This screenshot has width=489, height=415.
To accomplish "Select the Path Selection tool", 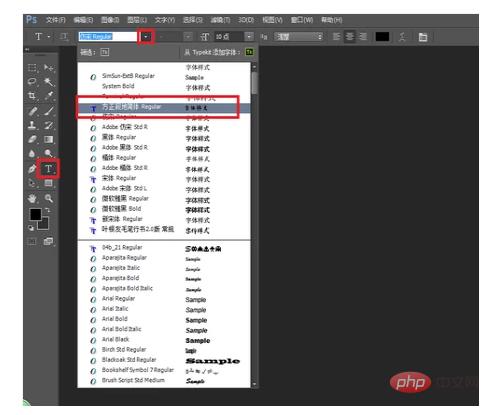I will click(32, 183).
